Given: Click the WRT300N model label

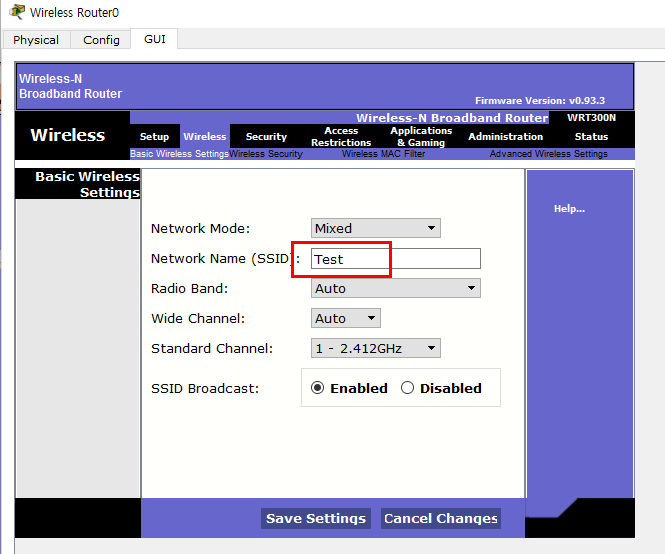Looking at the screenshot, I should coord(591,118).
